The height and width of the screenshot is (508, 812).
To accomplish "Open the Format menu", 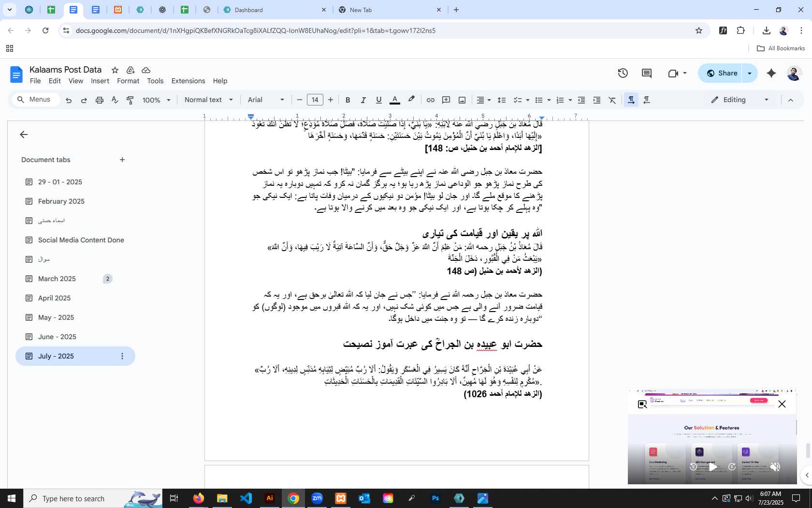I will (128, 81).
